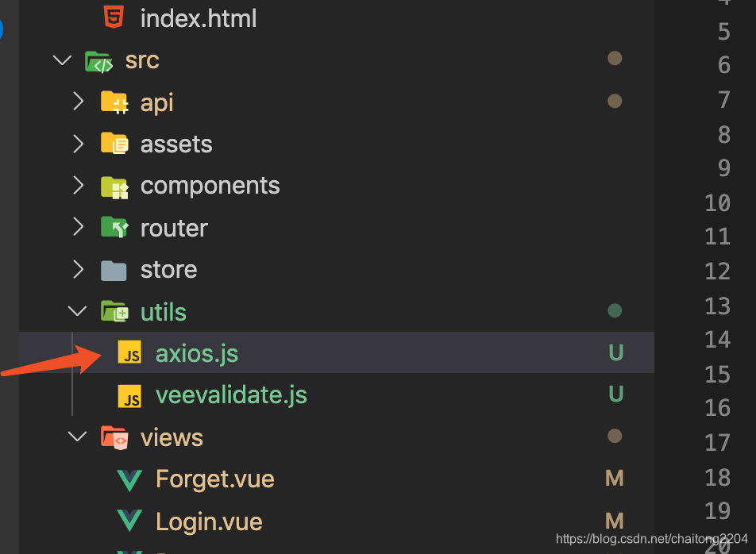The width and height of the screenshot is (756, 554).
Task: Click the JS icon next to axios.js
Action: pyautogui.click(x=131, y=352)
